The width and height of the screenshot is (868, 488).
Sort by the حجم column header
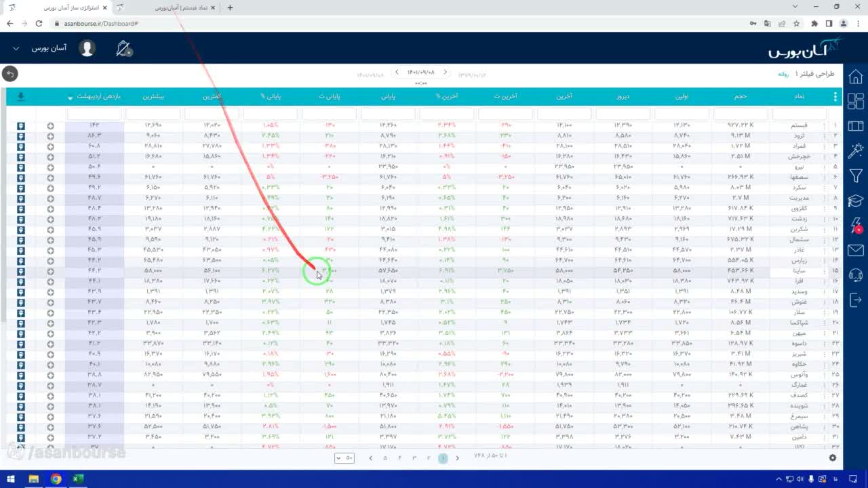741,97
